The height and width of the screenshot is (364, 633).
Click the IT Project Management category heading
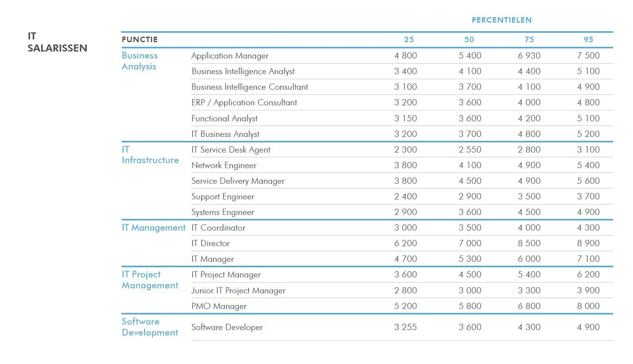(150, 280)
